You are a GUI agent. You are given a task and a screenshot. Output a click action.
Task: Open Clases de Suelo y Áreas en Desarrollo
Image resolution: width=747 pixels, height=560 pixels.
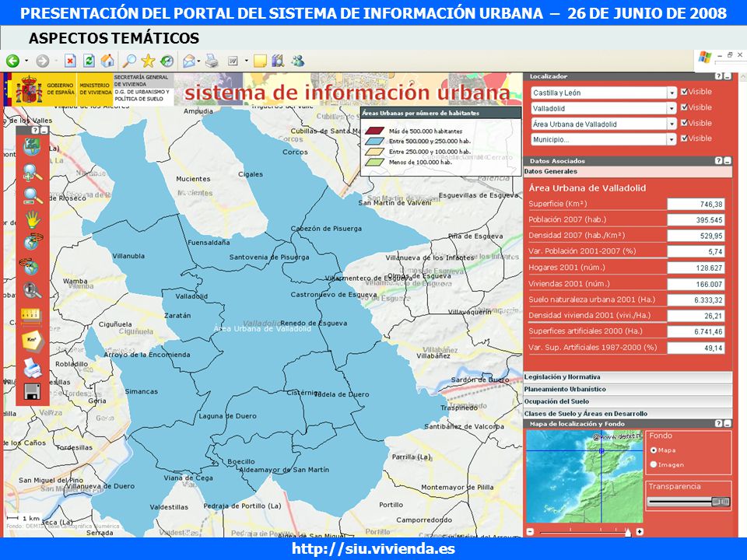coord(628,413)
